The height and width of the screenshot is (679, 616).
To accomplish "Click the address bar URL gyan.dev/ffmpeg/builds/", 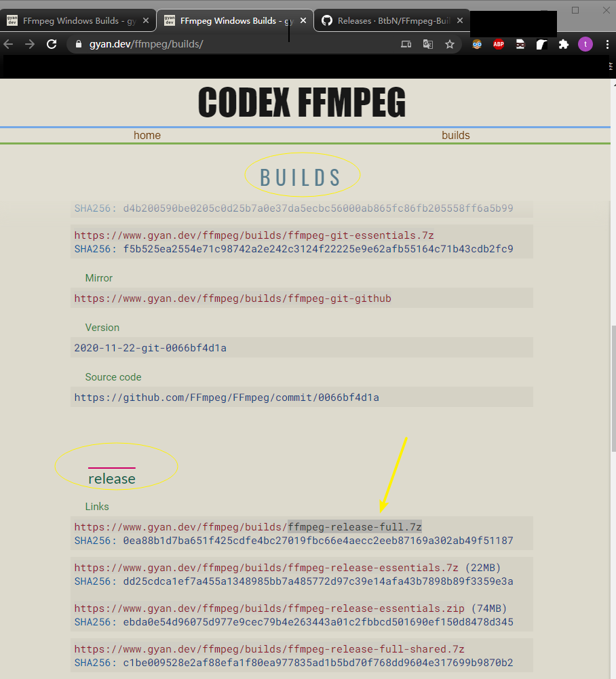I will (x=147, y=44).
